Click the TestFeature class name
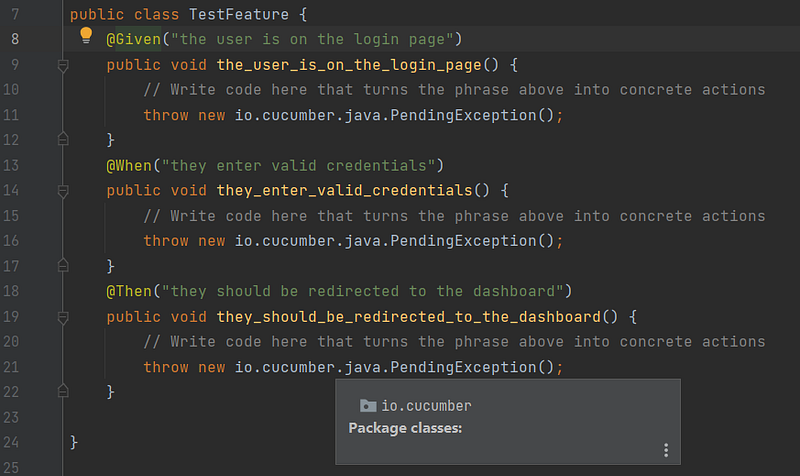 click(x=239, y=14)
